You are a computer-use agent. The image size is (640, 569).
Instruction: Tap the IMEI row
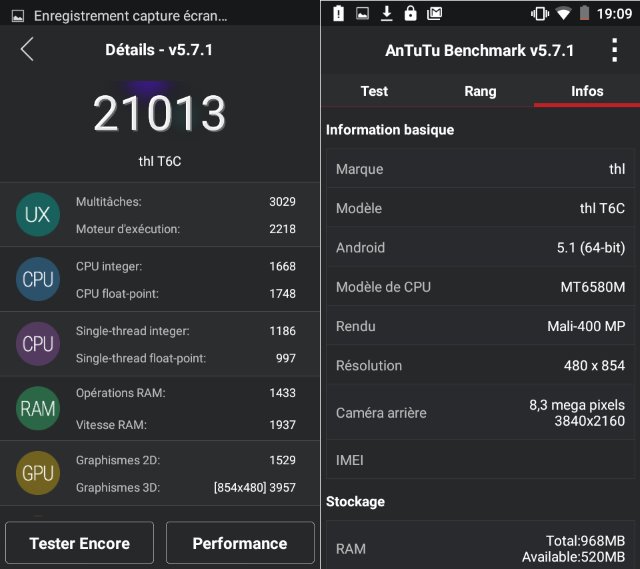coord(480,460)
